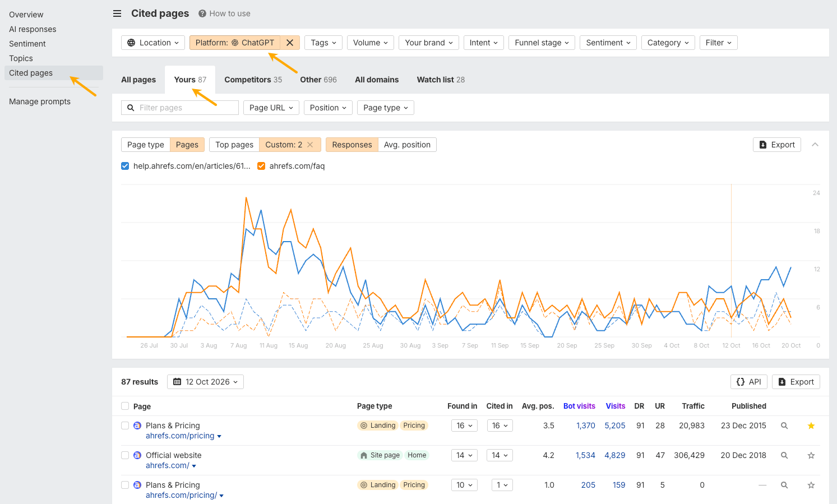Screen dimensions: 837x504
Task: Star the ahrefs.com/pricing row
Action: [x=811, y=426]
